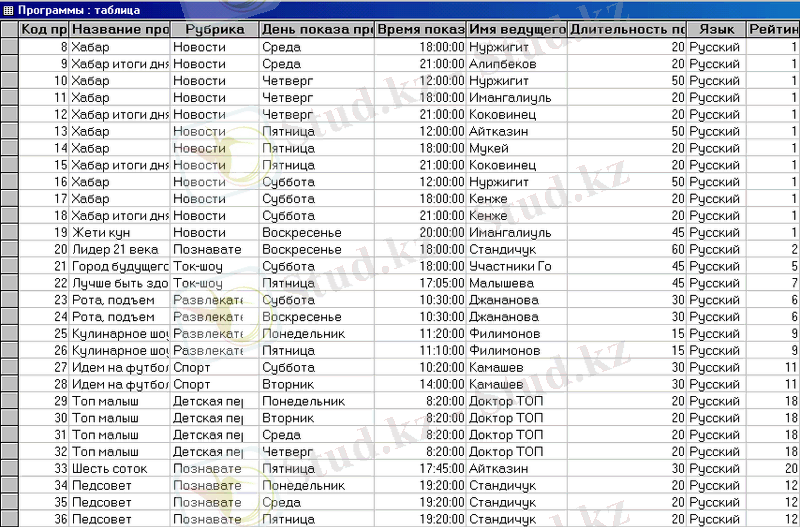
Task: Select the 'Лучше быть здо' cell
Action: click(120, 283)
